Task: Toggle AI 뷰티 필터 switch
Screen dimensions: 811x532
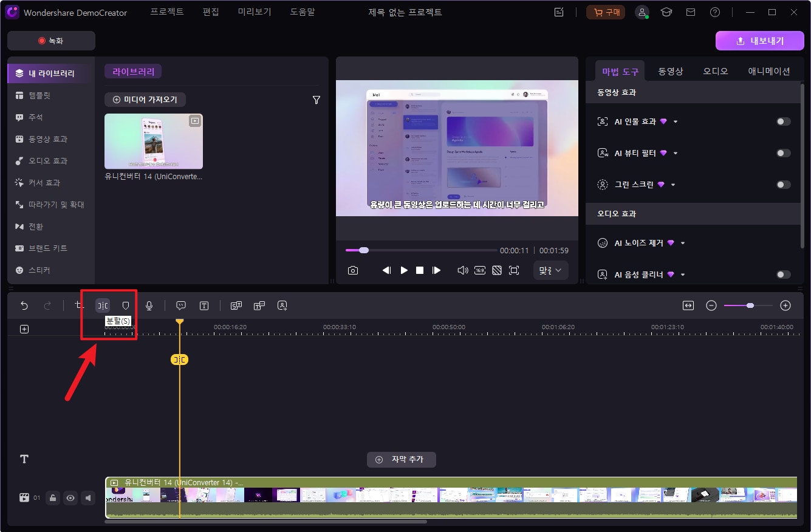Action: click(x=784, y=153)
